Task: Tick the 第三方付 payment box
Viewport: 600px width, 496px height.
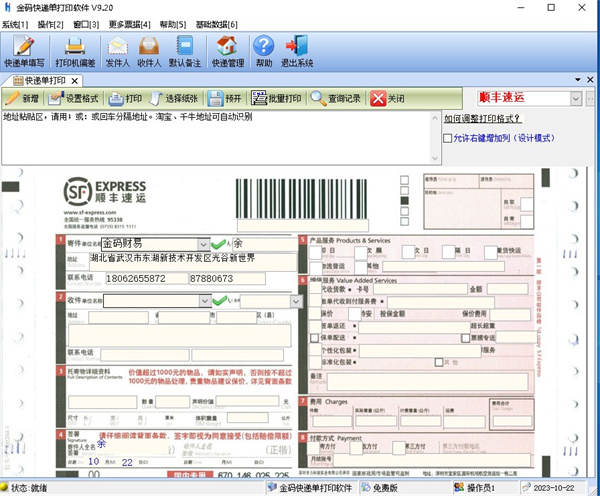Action: click(x=399, y=448)
